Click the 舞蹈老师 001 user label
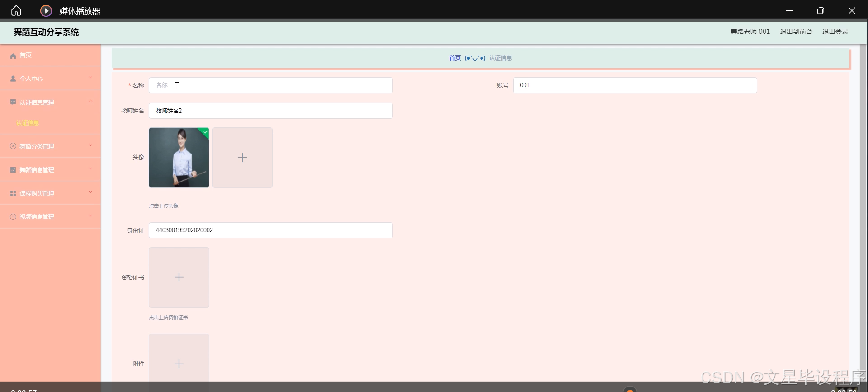 tap(750, 32)
